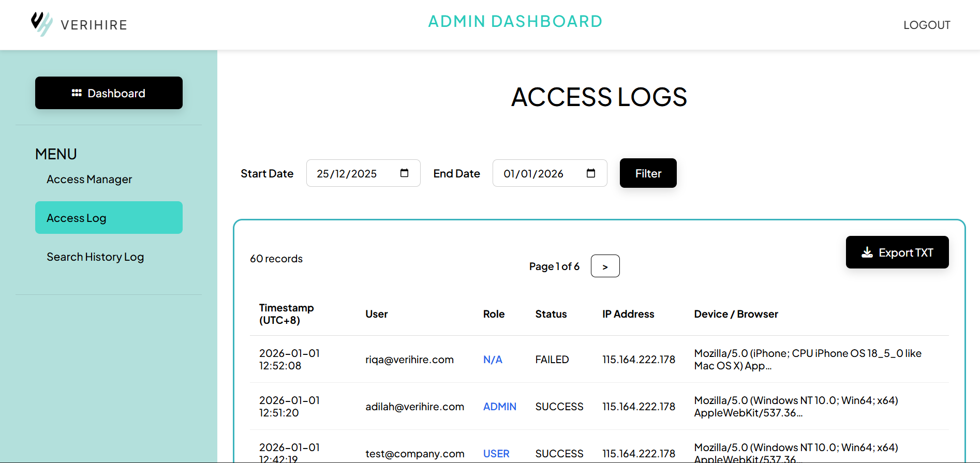Screen dimensions: 980x463
Task: Click the Logout link
Action: coord(926,25)
